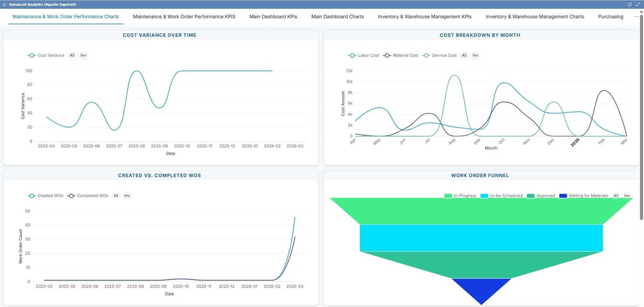Click All in Created vs Completed legend
Image resolution: width=644 pixels, height=307 pixels.
pos(116,196)
